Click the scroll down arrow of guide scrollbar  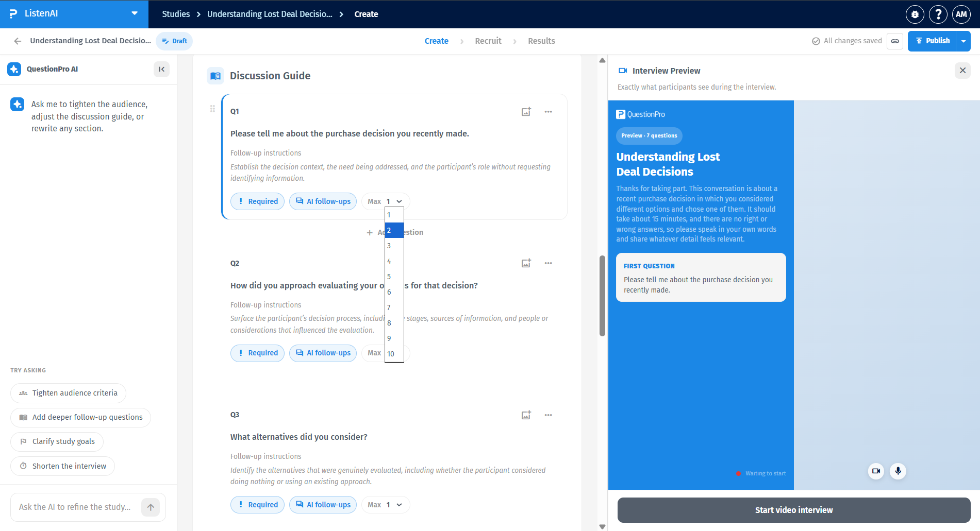pyautogui.click(x=602, y=526)
